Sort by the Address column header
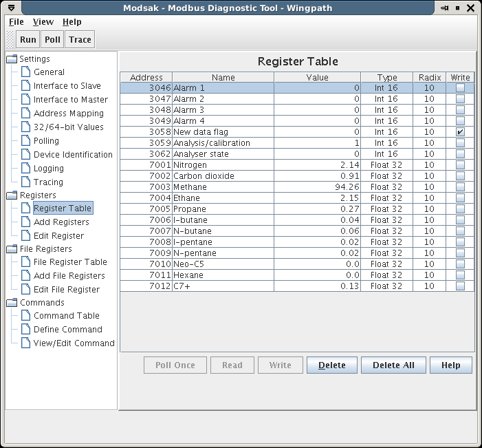This screenshot has height=448, width=482. click(146, 77)
